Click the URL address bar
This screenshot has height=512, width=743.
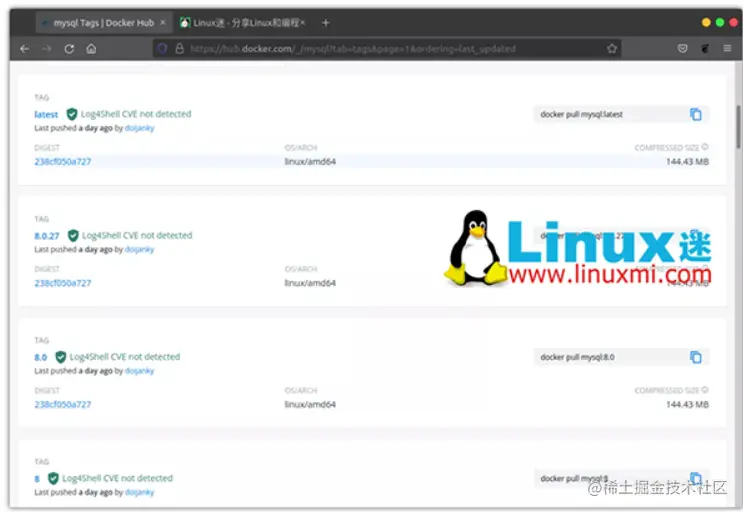(x=387, y=48)
